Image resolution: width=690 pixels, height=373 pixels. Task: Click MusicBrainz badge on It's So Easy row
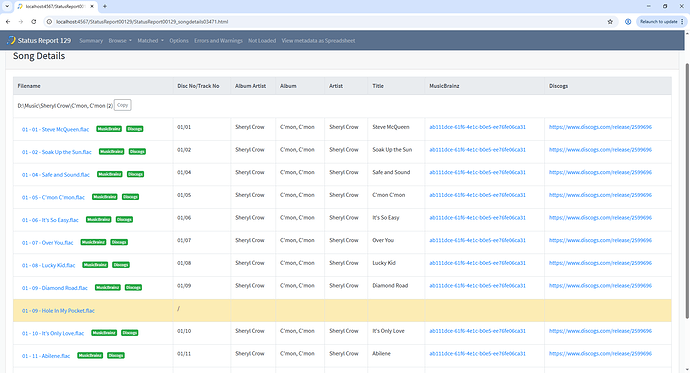[99, 219]
